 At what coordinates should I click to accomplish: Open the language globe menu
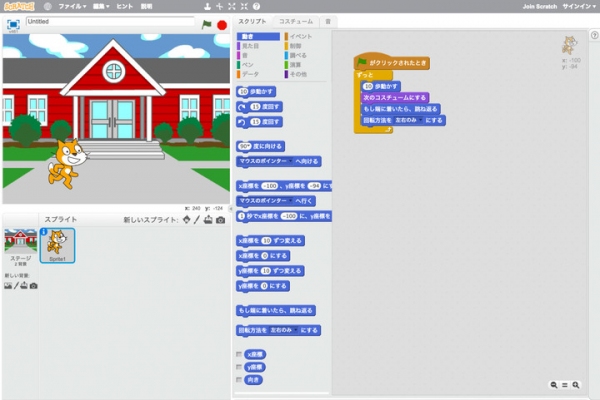pyautogui.click(x=47, y=6)
